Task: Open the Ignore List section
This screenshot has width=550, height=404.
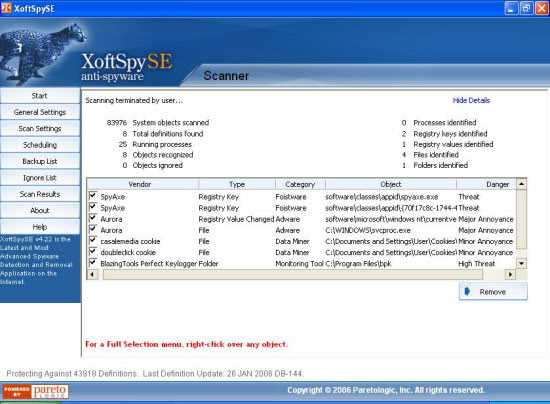Action: click(40, 178)
